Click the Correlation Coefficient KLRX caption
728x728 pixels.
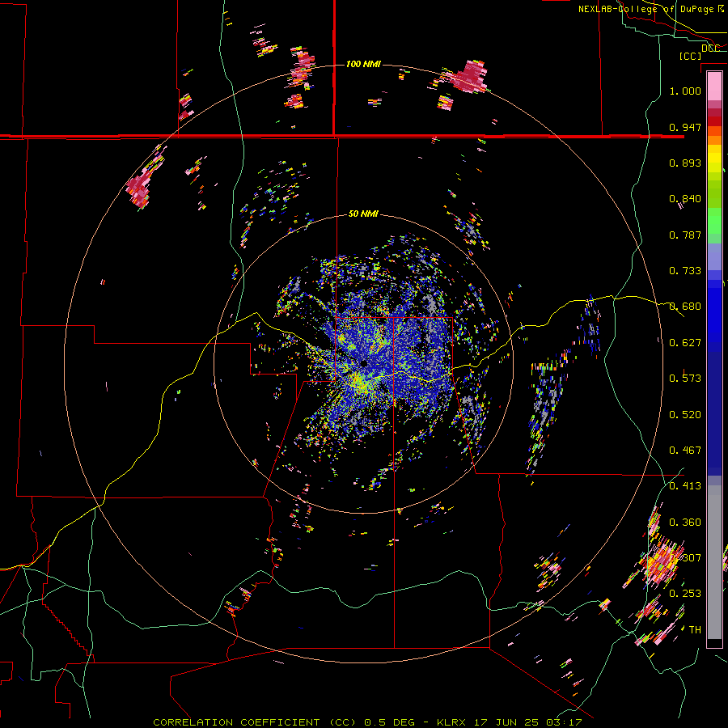pos(367,722)
